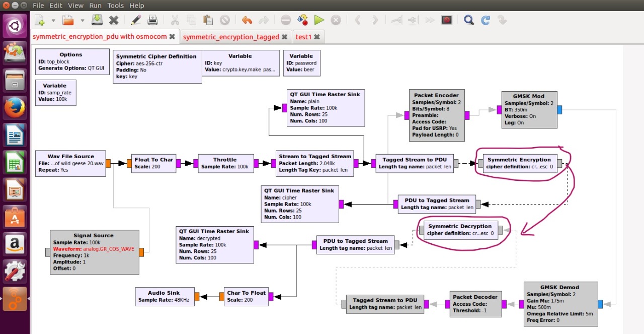The height and width of the screenshot is (334, 644).
Task: Select the Symmetric Encryption block
Action: (x=520, y=163)
